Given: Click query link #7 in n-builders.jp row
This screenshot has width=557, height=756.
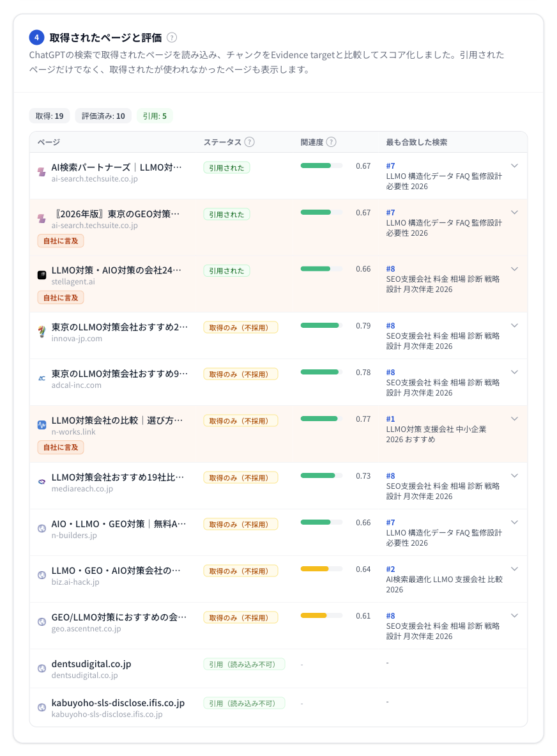Looking at the screenshot, I should (390, 523).
